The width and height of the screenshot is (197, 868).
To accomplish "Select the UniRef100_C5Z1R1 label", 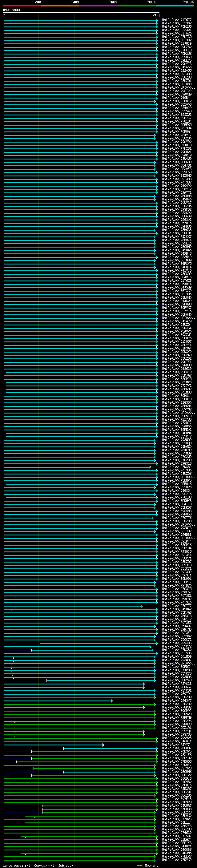I will (177, 728).
